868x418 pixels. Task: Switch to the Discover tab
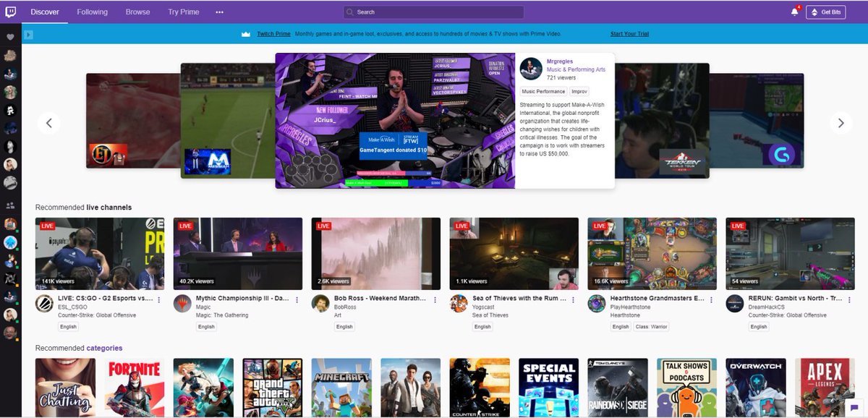[46, 12]
